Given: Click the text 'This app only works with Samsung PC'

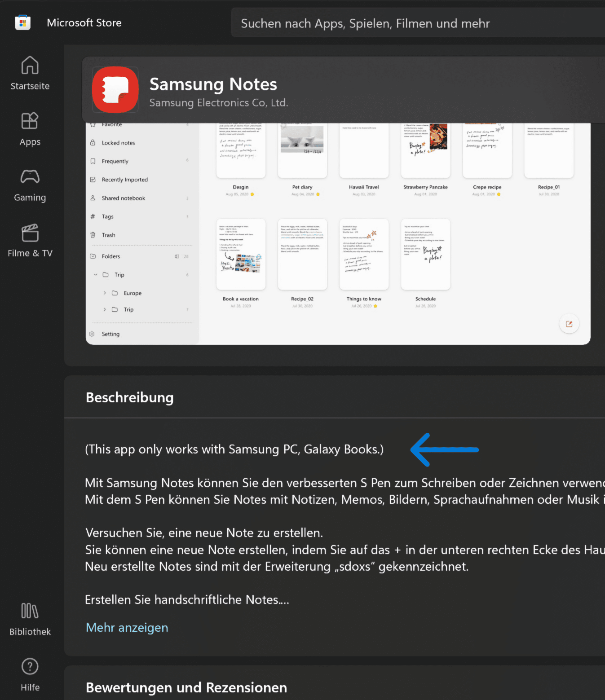Looking at the screenshot, I should click(193, 449).
